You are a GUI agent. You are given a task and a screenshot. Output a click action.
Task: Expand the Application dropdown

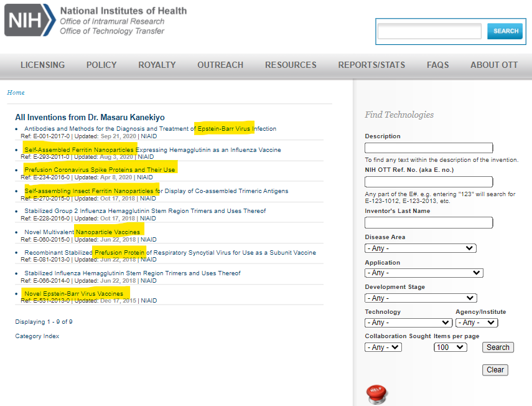tap(424, 273)
